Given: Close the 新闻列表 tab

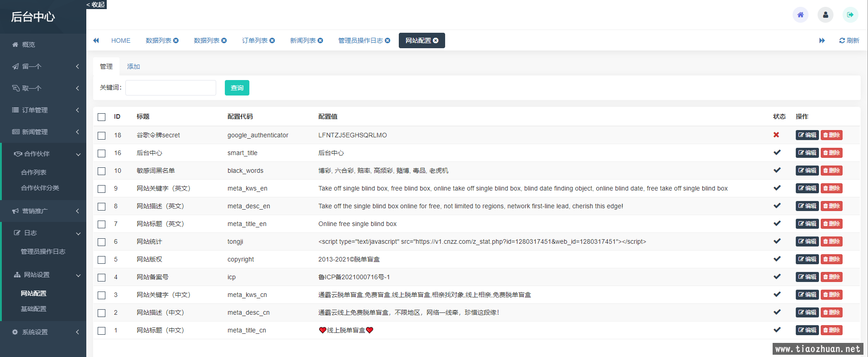Looking at the screenshot, I should pos(320,40).
